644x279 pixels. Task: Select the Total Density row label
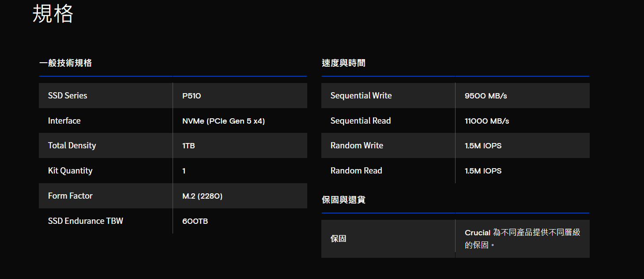[x=72, y=146]
